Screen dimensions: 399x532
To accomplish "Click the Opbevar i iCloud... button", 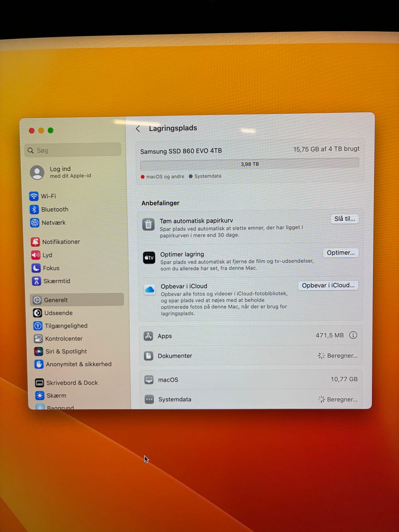I will [x=328, y=286].
